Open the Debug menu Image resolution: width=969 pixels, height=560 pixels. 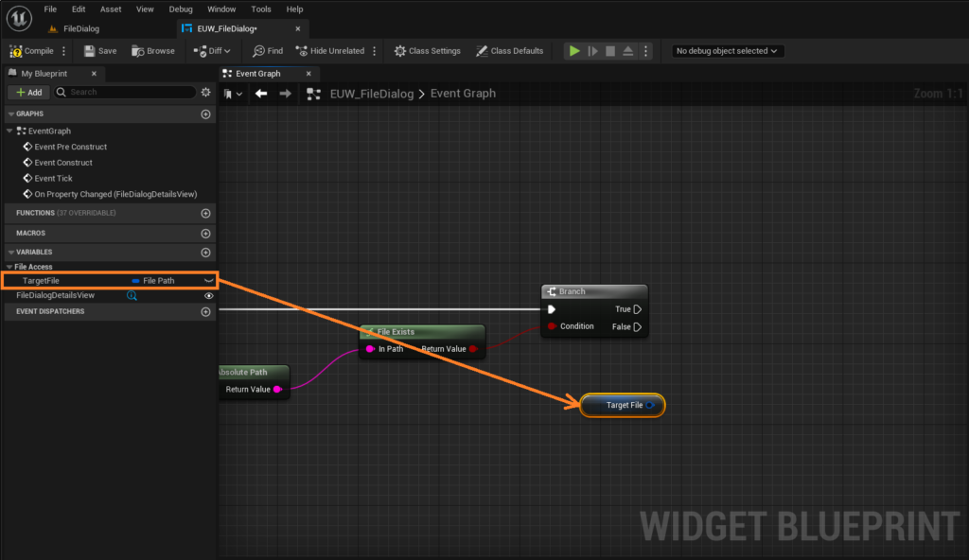coord(181,9)
